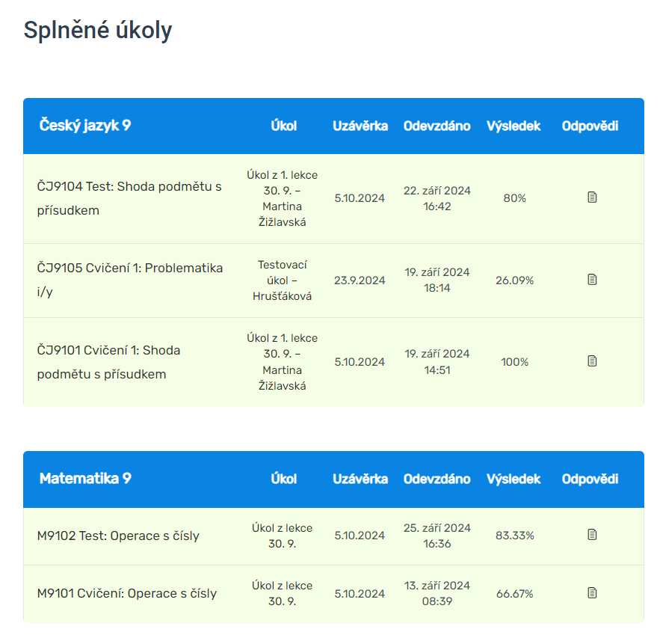Click the 83.33% result in Matematika
Viewport: 660px width, 644px height.
514,536
